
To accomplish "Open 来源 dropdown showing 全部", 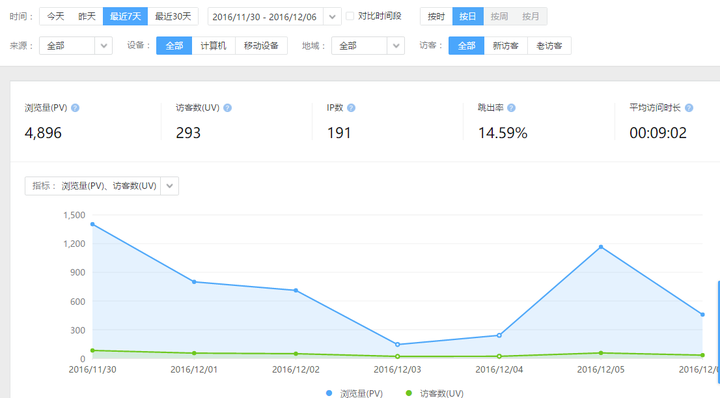I will [76, 45].
